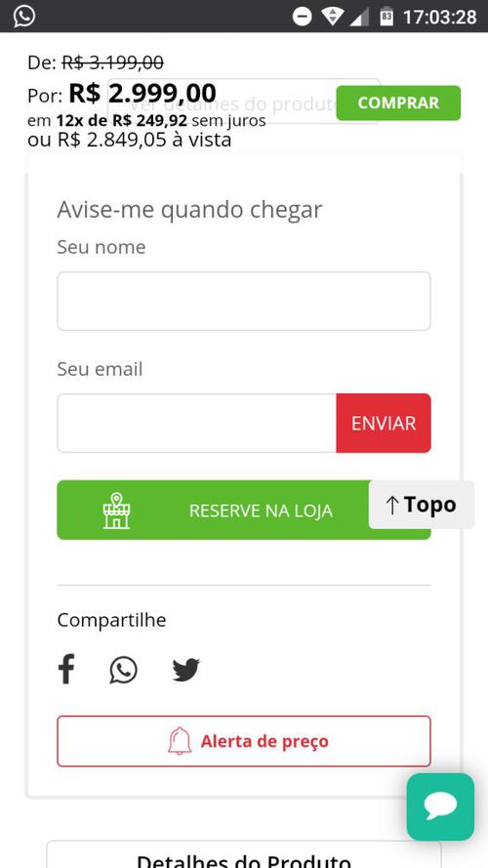Screen dimensions: 488x868
Task: Click the green COMPRAR button
Action: click(x=398, y=103)
